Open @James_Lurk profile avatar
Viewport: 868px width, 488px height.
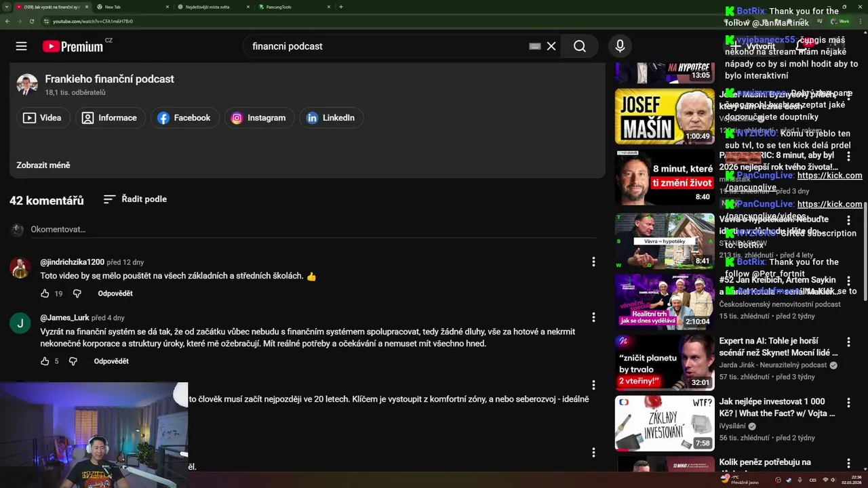[x=20, y=323]
